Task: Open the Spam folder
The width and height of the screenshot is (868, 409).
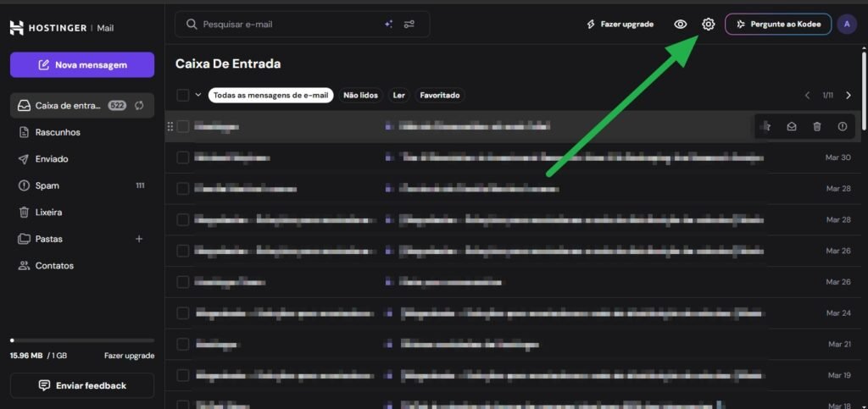Action: (82, 185)
